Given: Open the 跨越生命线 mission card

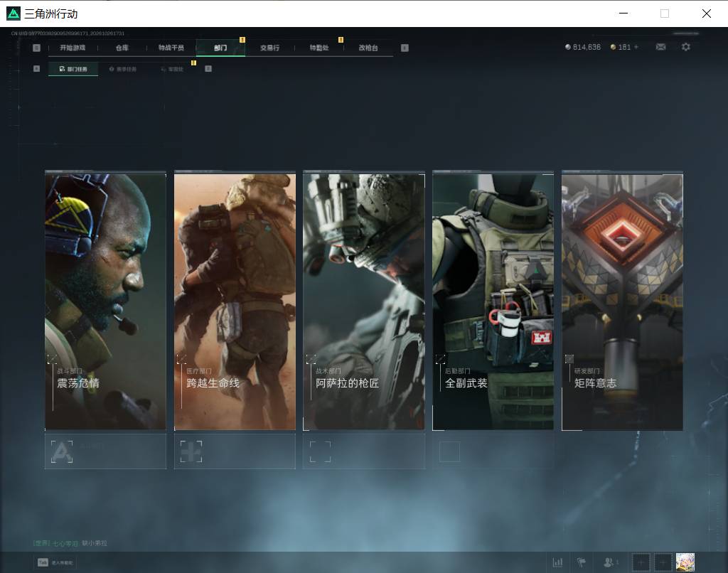Looking at the screenshot, I should click(235, 301).
